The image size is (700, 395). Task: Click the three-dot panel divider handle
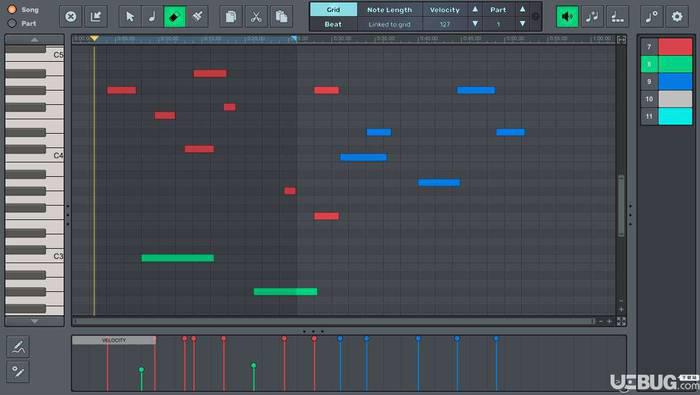pyautogui.click(x=313, y=332)
